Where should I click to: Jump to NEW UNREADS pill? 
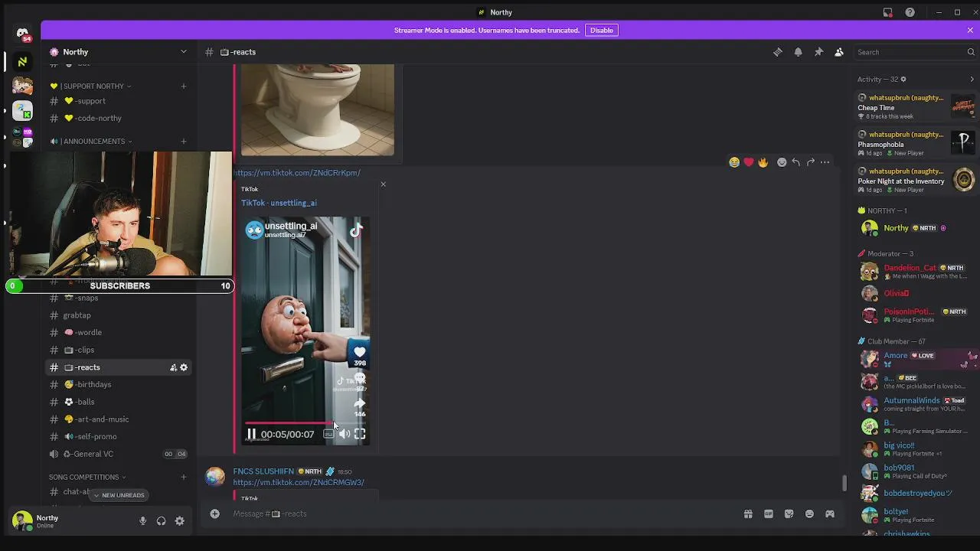click(119, 495)
